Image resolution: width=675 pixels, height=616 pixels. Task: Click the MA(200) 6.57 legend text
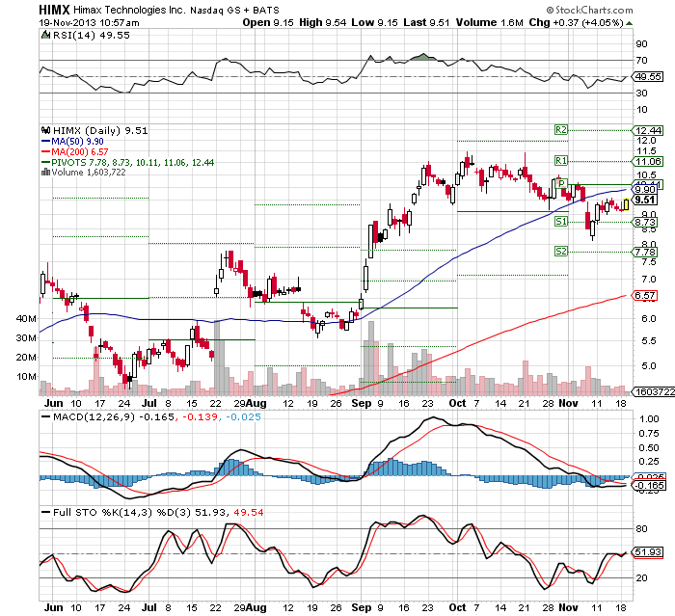(80, 152)
